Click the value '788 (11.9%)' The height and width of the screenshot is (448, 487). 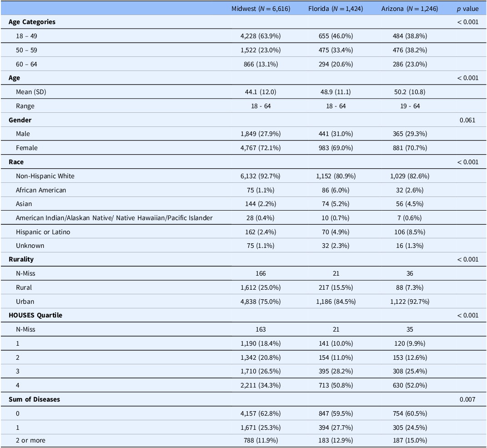coord(261,440)
